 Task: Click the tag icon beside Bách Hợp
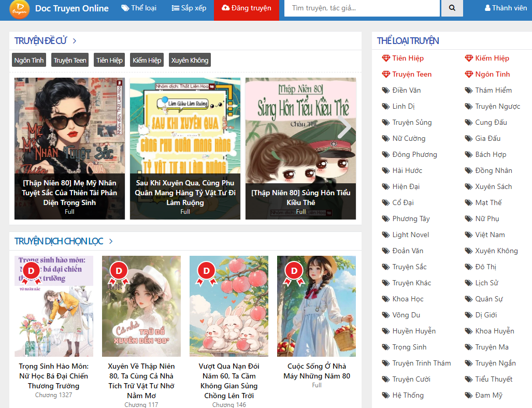[469, 155]
